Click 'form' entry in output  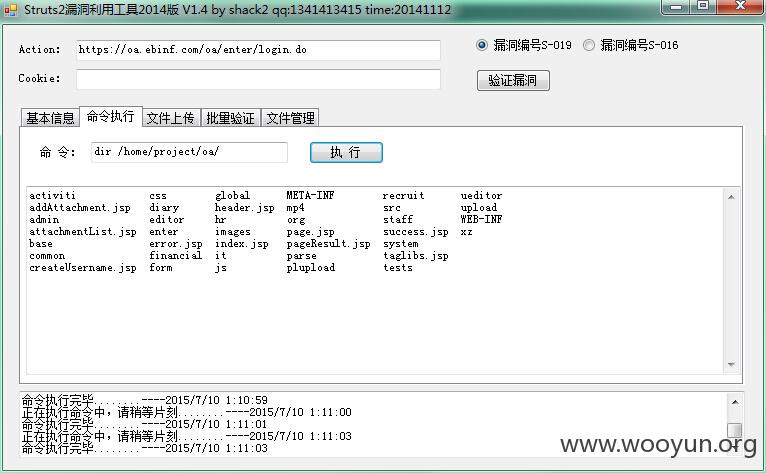click(x=161, y=268)
